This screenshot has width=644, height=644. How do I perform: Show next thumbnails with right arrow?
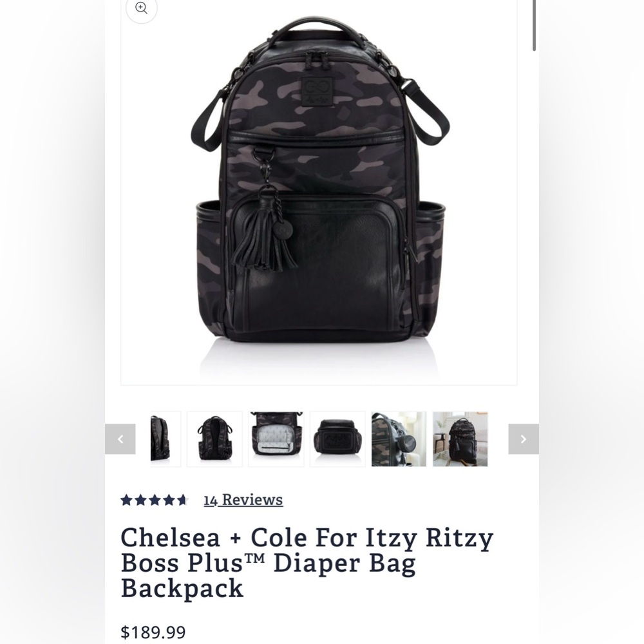pos(523,439)
